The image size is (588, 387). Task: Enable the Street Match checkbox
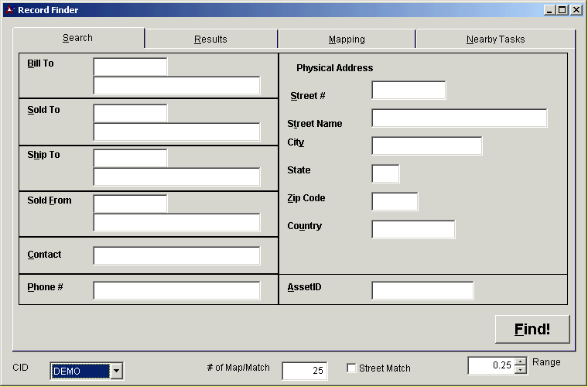tap(351, 368)
